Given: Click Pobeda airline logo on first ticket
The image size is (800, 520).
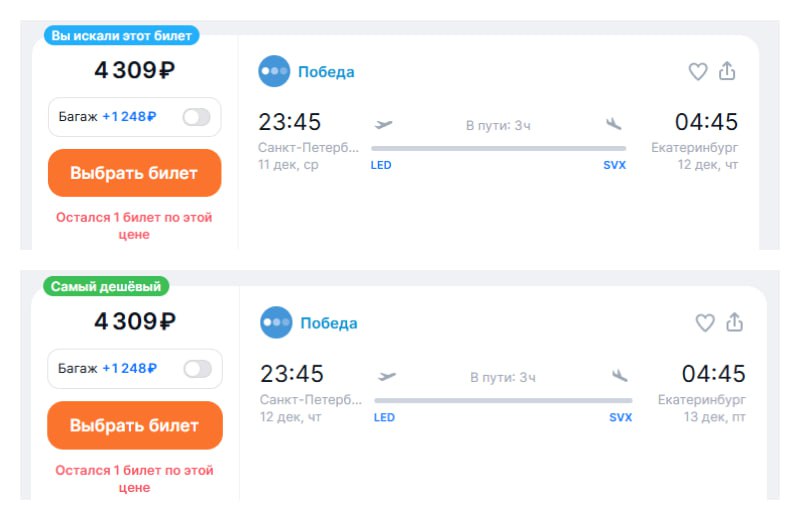Looking at the screenshot, I should coord(274,72).
